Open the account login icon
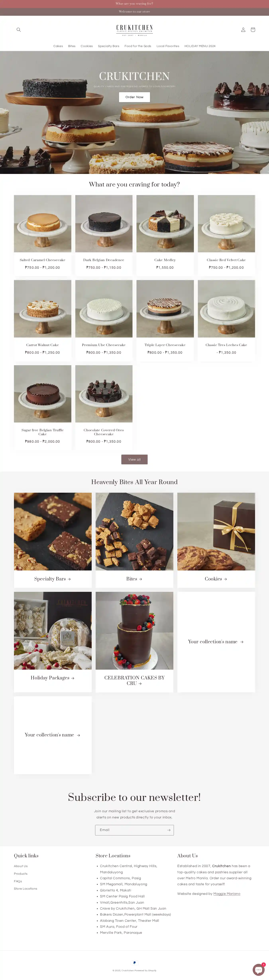The image size is (269, 980). pos(243,30)
